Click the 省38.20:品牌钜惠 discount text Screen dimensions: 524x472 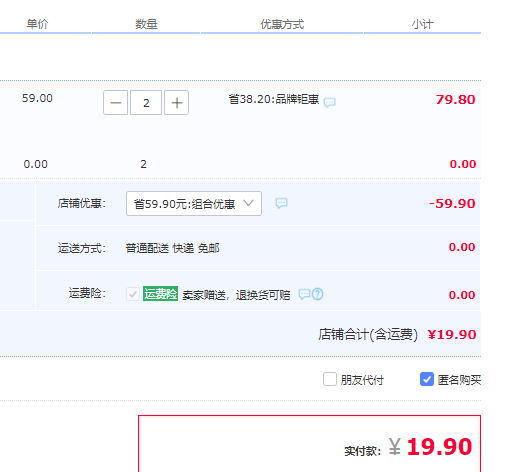tap(274, 100)
